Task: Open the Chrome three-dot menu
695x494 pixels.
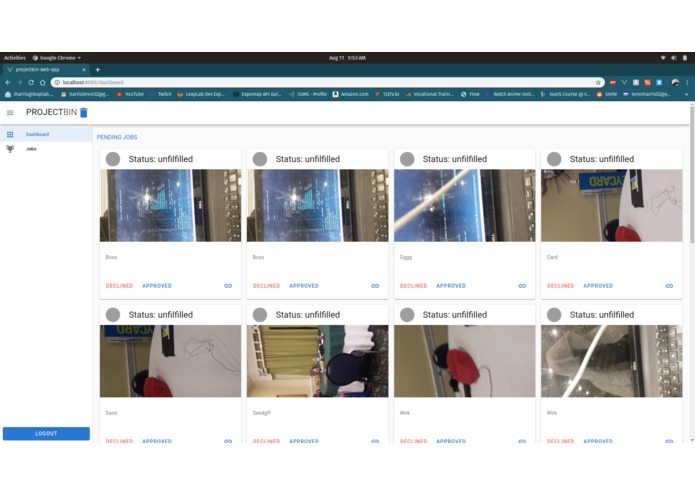Action: (687, 82)
